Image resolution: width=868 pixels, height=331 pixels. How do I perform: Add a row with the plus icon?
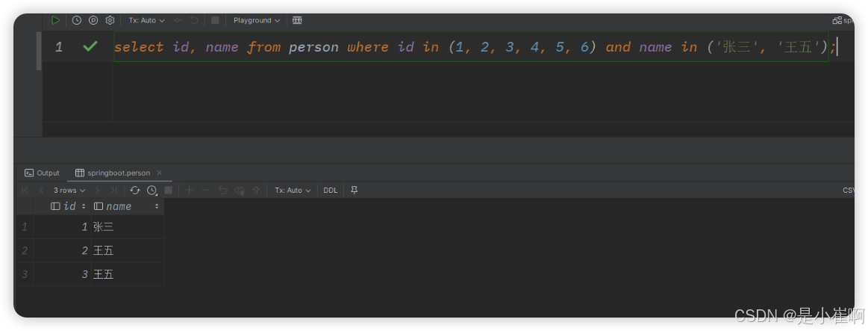[190, 191]
